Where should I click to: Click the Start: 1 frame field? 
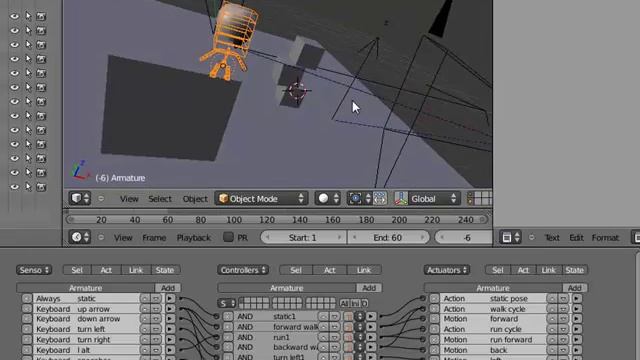tap(303, 237)
